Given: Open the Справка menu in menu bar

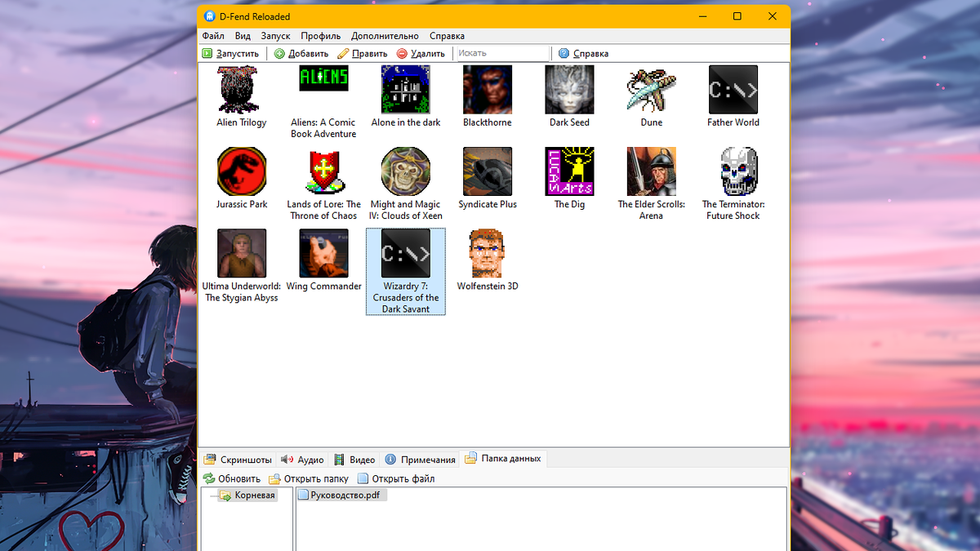Looking at the screenshot, I should [x=447, y=36].
